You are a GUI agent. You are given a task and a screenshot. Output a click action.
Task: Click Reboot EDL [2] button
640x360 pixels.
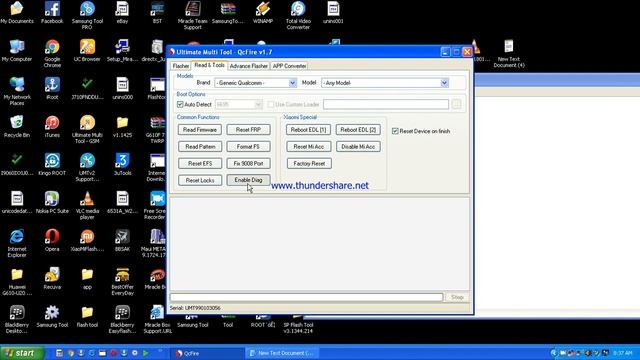coord(358,130)
